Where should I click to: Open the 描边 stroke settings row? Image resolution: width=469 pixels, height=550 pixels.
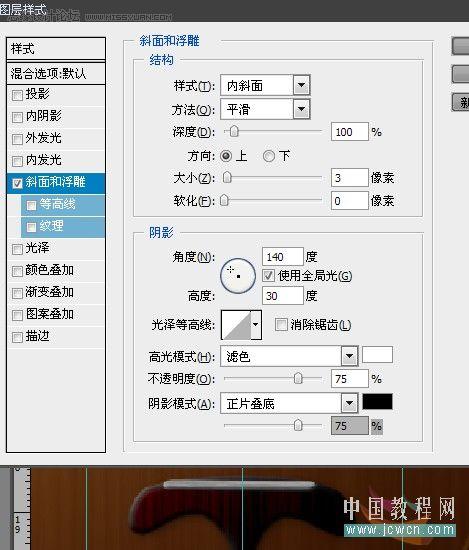point(56,337)
